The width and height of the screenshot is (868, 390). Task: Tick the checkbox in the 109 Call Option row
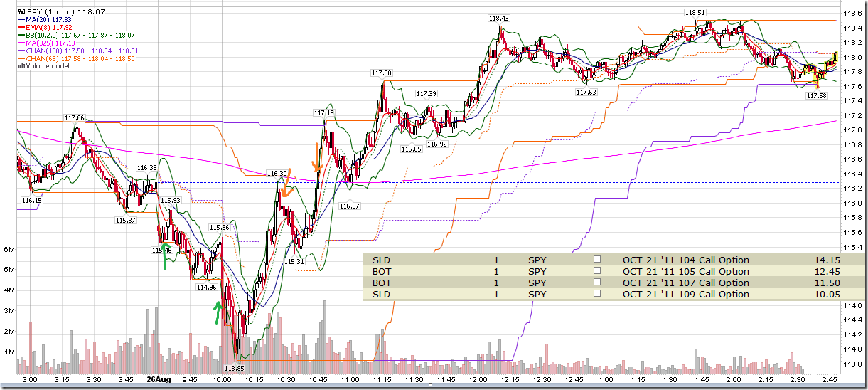point(597,294)
